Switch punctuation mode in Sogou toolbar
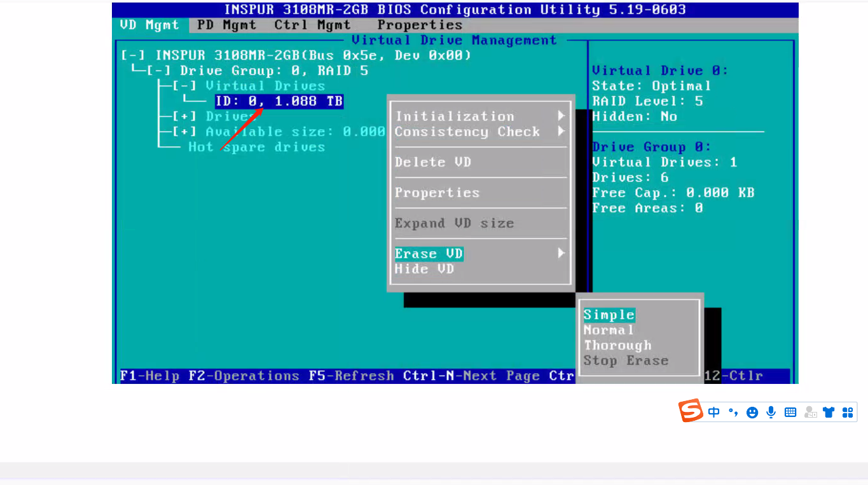This screenshot has width=868, height=485. click(x=733, y=412)
